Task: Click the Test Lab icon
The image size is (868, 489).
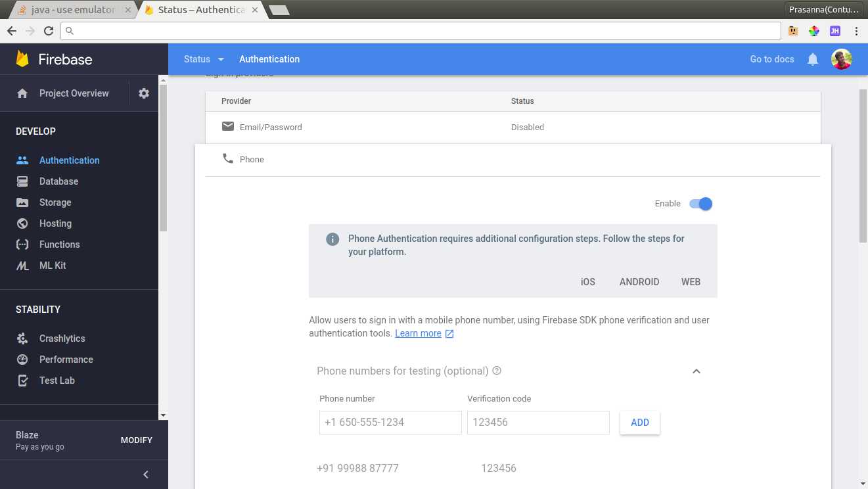Action: [22, 381]
